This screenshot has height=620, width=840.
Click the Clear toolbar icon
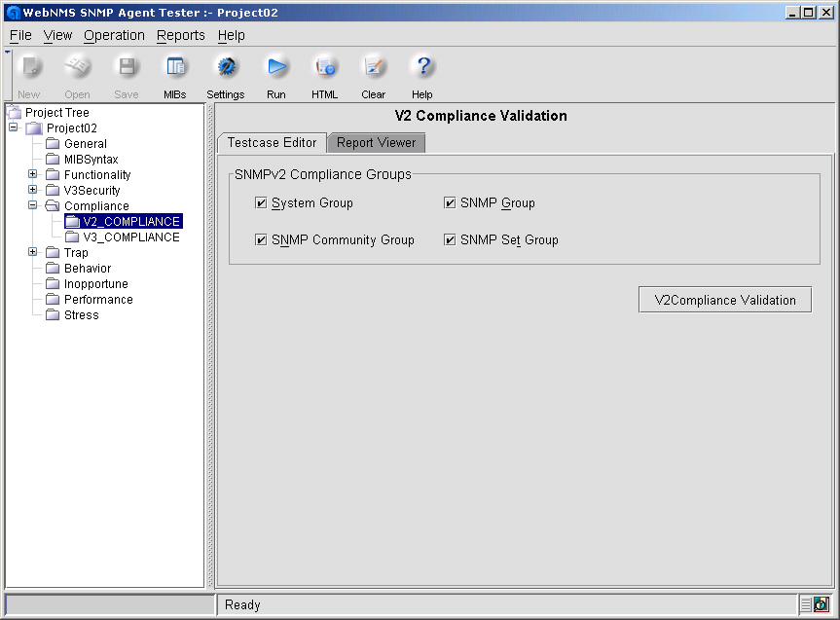pyautogui.click(x=374, y=66)
